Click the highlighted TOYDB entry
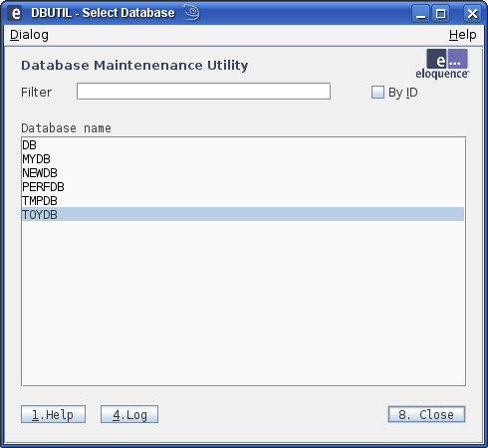The width and height of the screenshot is (488, 448). (x=243, y=214)
